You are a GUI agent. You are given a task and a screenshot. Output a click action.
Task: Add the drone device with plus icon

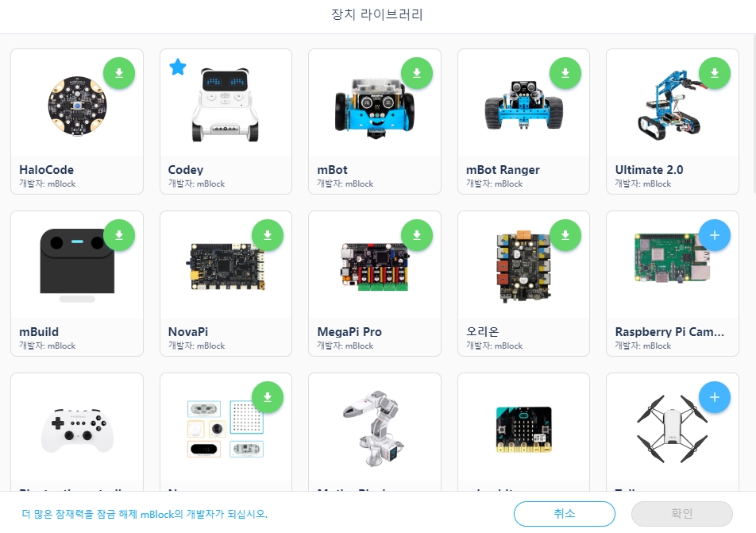pos(715,397)
